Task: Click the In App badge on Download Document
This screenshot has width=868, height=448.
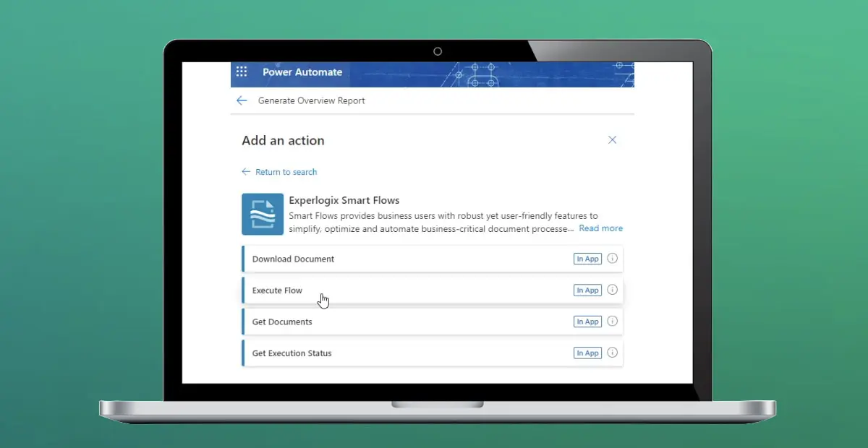Action: tap(587, 259)
